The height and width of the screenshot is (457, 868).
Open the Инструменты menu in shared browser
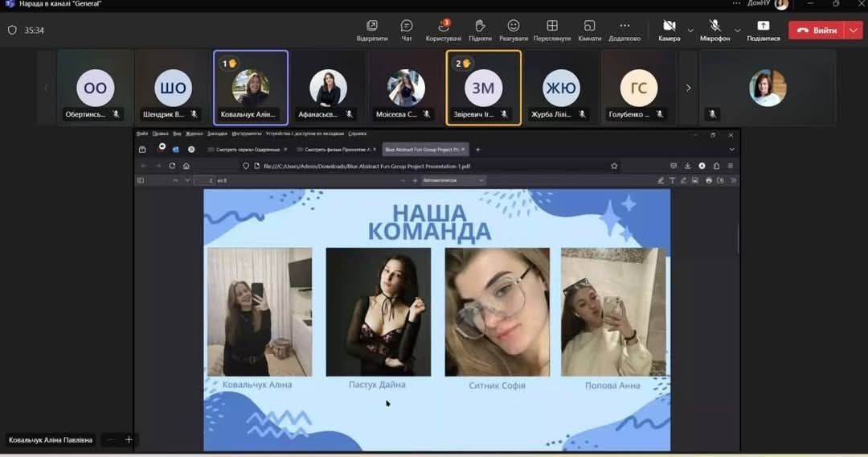(x=247, y=134)
